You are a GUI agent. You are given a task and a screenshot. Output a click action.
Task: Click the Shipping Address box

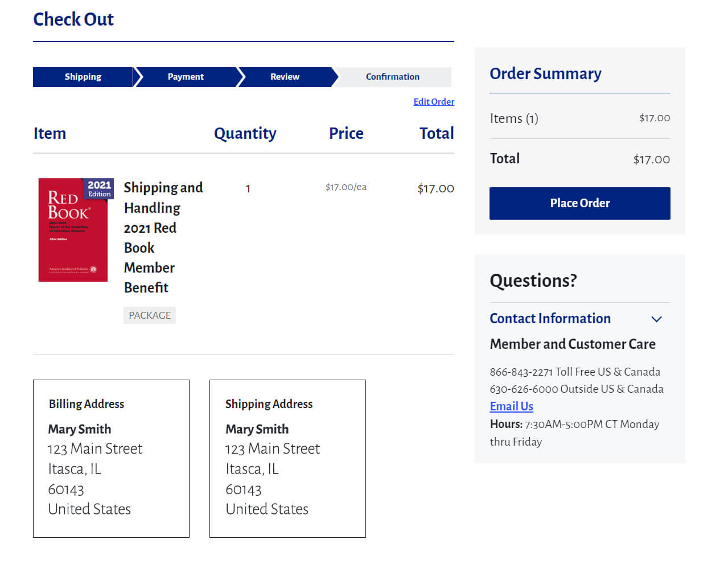pos(287,458)
